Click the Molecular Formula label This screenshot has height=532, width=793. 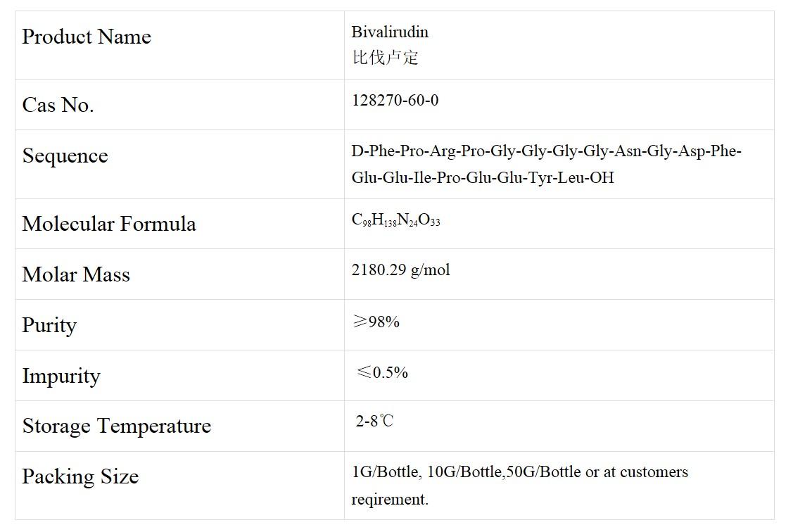click(109, 224)
